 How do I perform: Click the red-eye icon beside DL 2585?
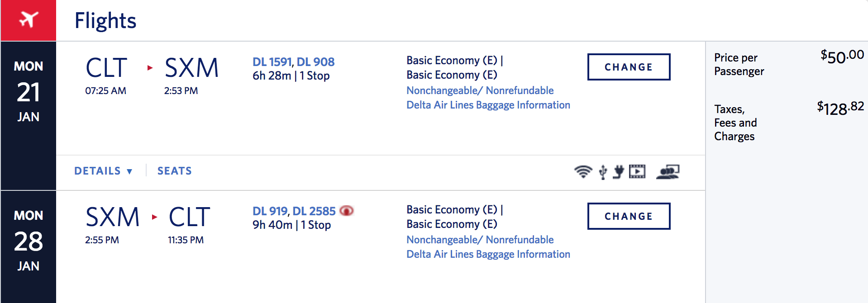tap(347, 211)
